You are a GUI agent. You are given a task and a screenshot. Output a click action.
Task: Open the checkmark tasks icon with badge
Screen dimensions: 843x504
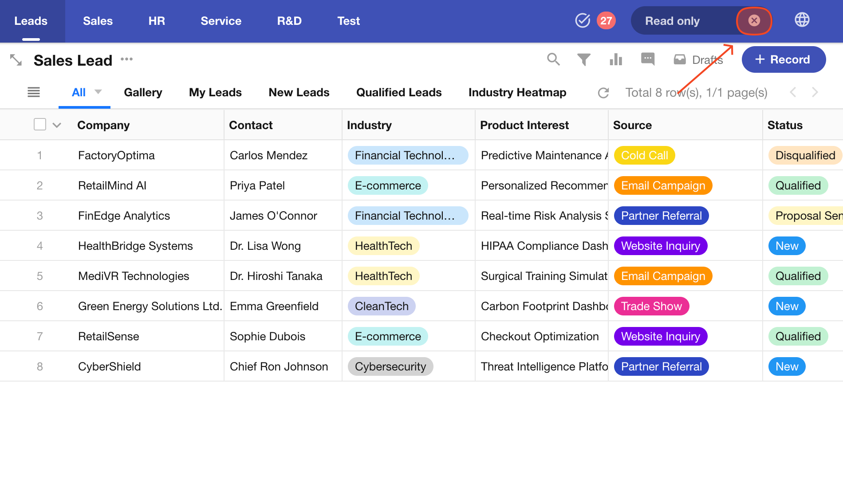[583, 20]
